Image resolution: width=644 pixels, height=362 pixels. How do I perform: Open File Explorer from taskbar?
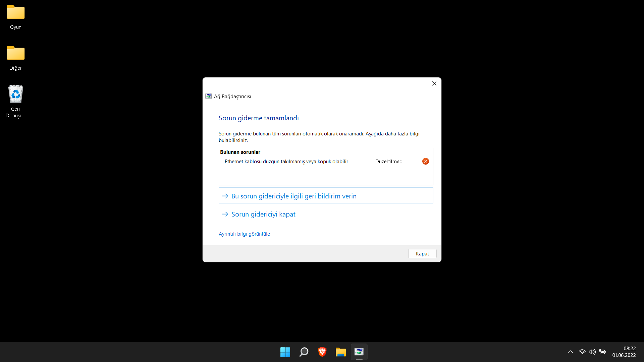(341, 352)
